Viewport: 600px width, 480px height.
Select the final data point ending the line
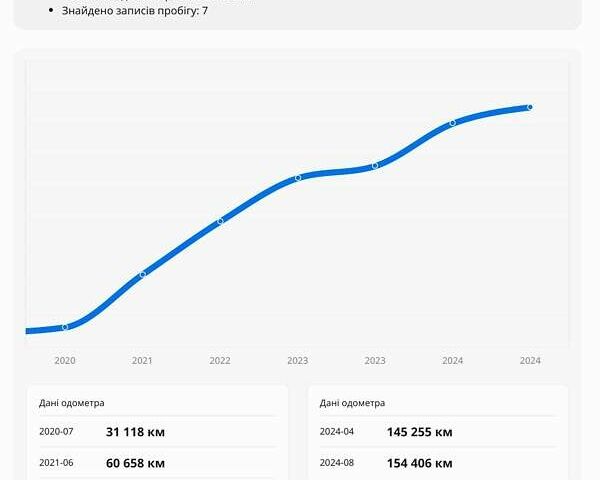pyautogui.click(x=530, y=107)
